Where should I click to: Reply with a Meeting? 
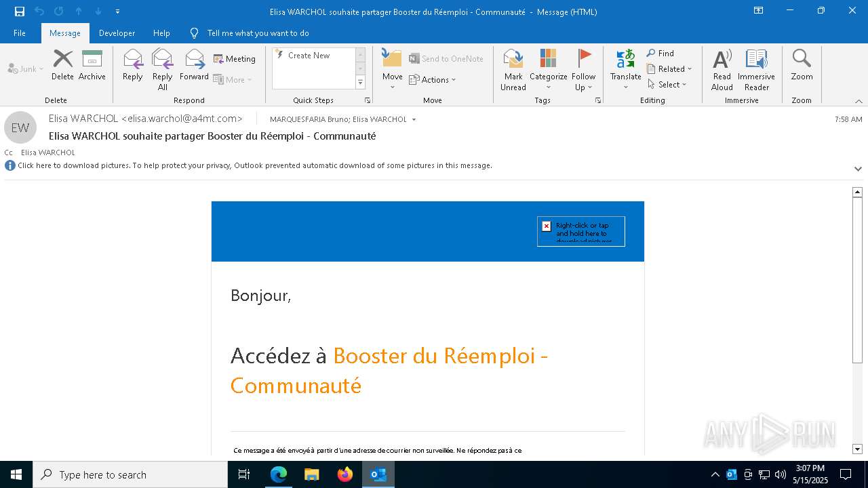[235, 59]
